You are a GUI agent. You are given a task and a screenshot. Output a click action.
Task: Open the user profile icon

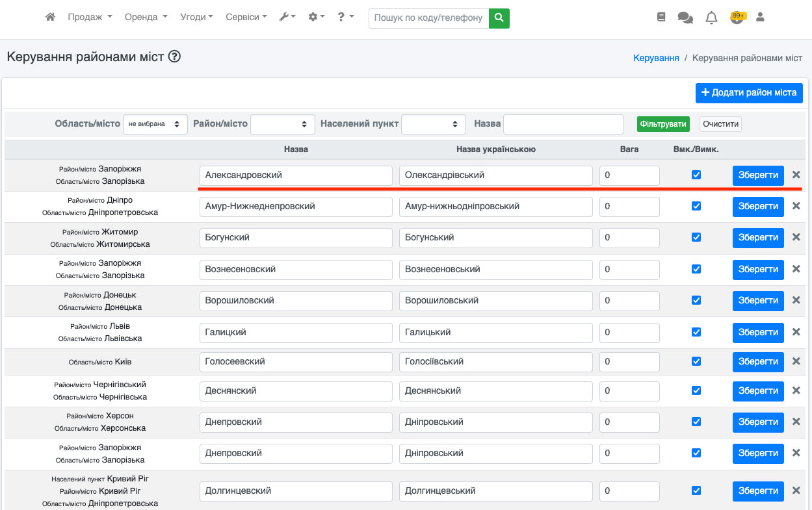[x=760, y=18]
